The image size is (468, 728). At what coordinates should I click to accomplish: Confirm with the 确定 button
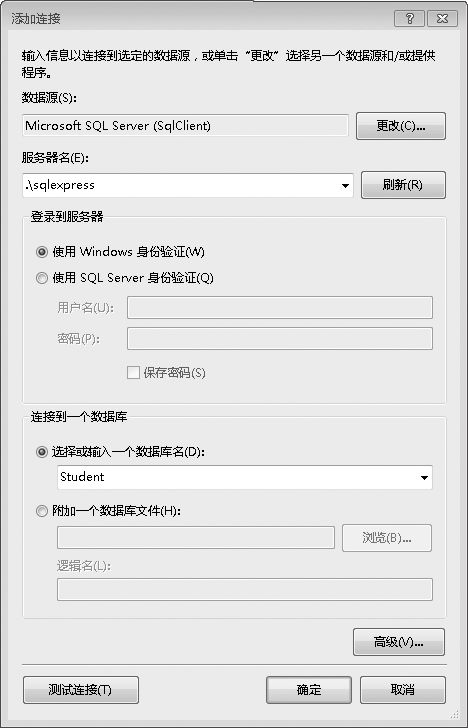[309, 690]
